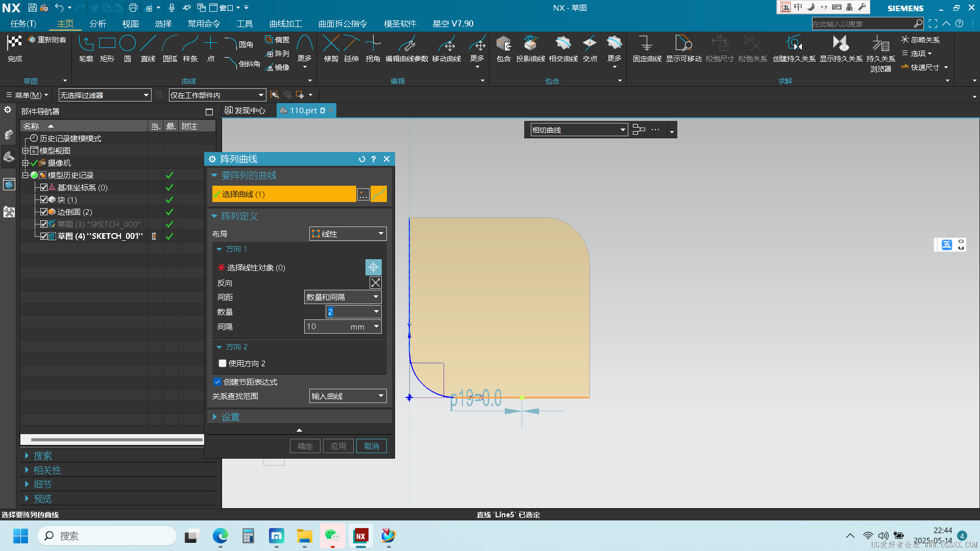
Task: Select the Arc (圆弧) tool
Action: click(170, 49)
